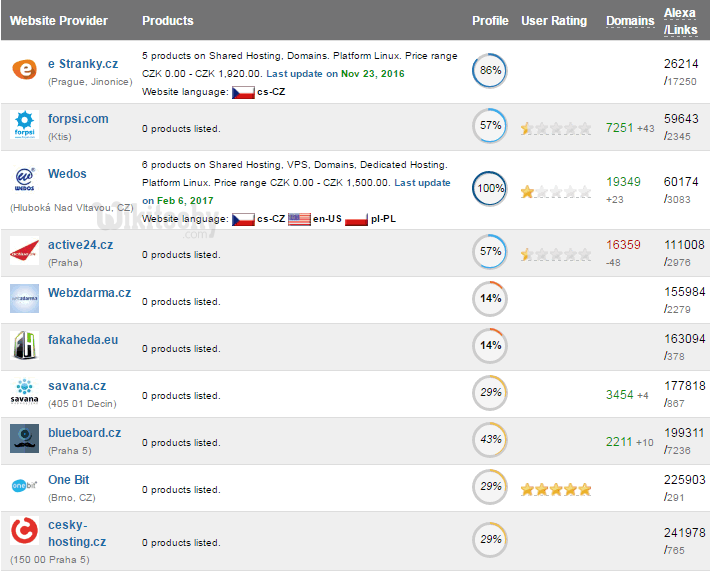This screenshot has height=572, width=710.
Task: Click '(Prague, Jinonice)' location text
Action: [x=90, y=82]
